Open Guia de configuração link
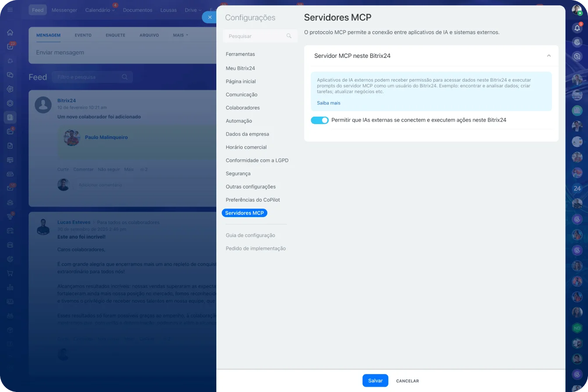 tap(250, 235)
